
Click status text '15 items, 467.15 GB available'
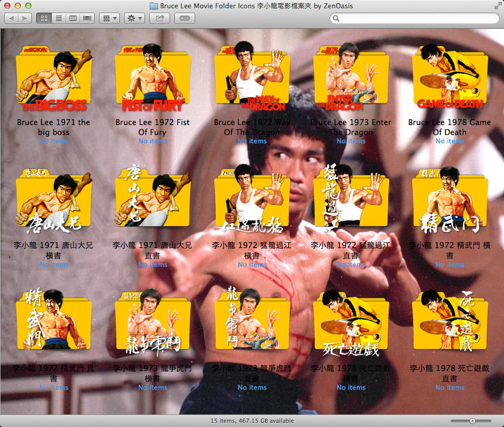coord(252,421)
